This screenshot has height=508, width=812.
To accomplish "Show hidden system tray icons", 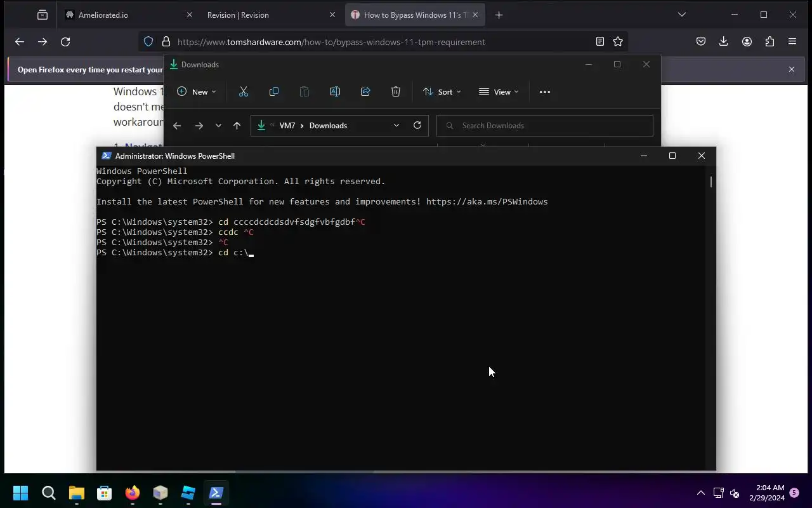I will 701,493.
